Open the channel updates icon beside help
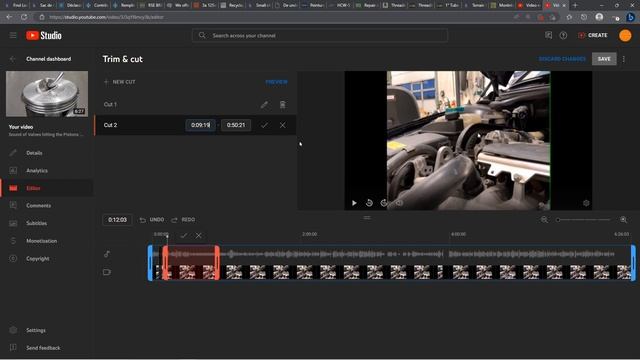Screen dimensions: 640x360 [x=548, y=36]
